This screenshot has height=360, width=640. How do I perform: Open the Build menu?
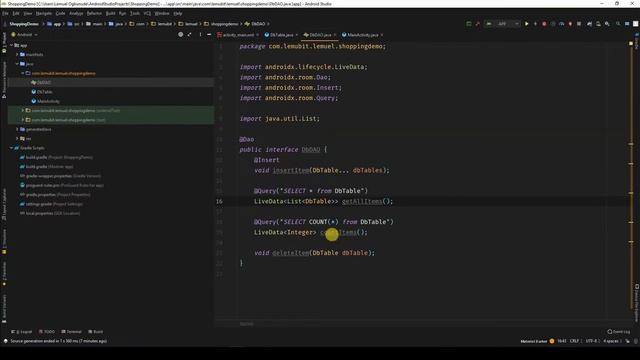pyautogui.click(x=111, y=13)
